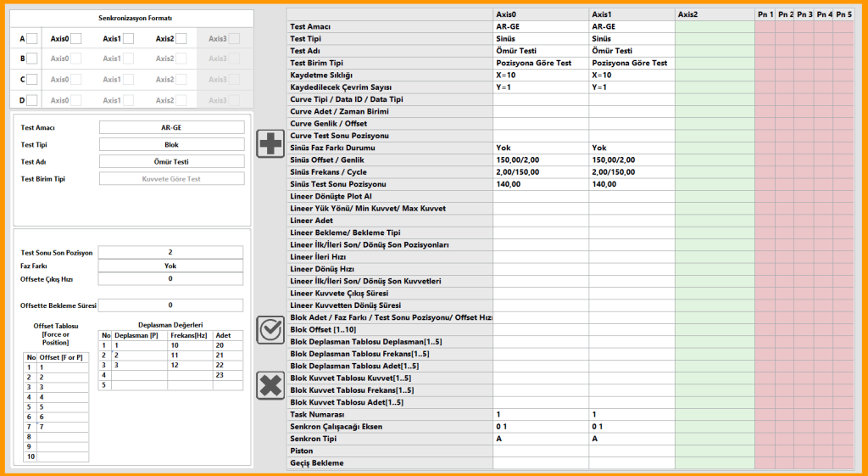Enable synchronization row A checkbox
The width and height of the screenshot is (868, 476).
pyautogui.click(x=31, y=38)
